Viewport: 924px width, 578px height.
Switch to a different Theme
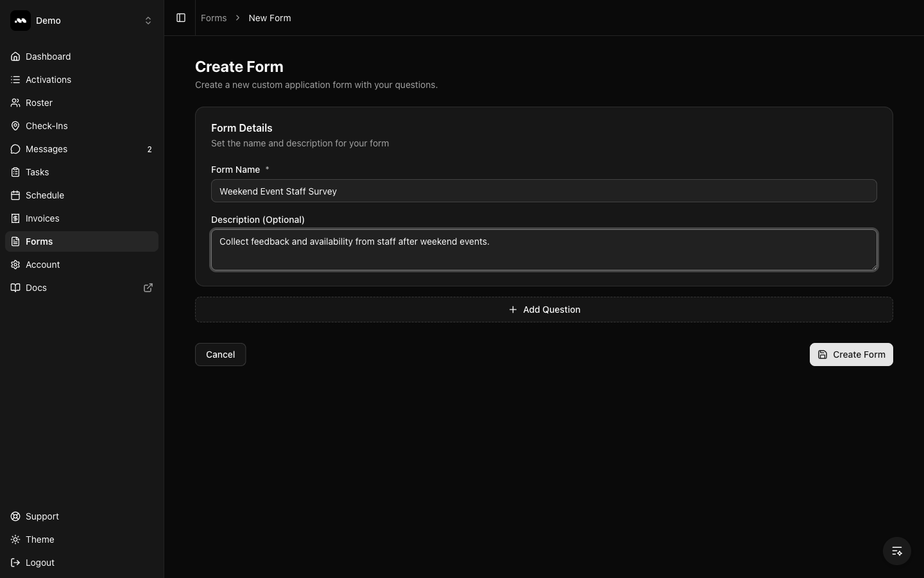[39, 539]
